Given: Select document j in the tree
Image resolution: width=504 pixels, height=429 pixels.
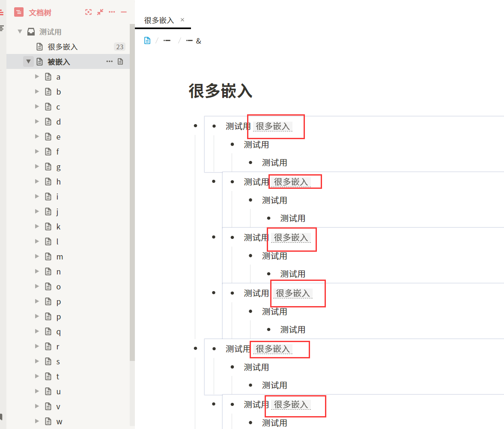Looking at the screenshot, I should pos(68,212).
